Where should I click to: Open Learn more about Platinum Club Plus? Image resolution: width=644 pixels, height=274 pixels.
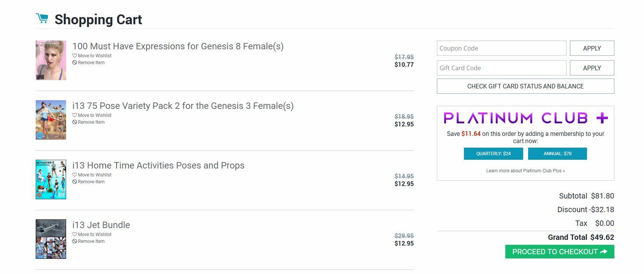pos(525,171)
